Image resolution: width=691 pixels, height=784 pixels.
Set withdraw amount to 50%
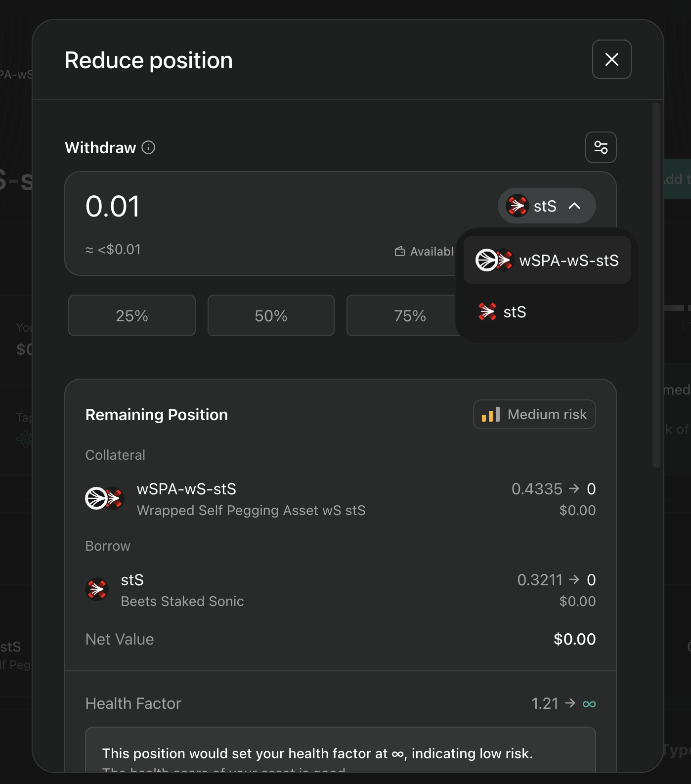(271, 315)
